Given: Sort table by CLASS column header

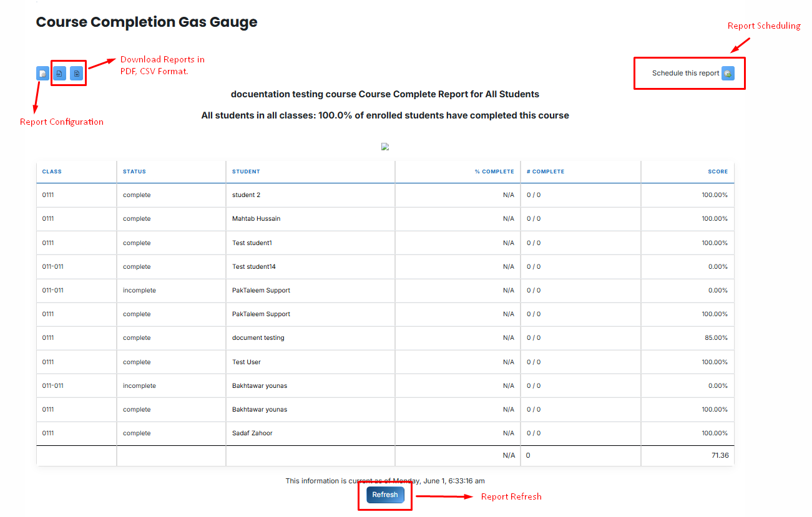Looking at the screenshot, I should 52,172.
